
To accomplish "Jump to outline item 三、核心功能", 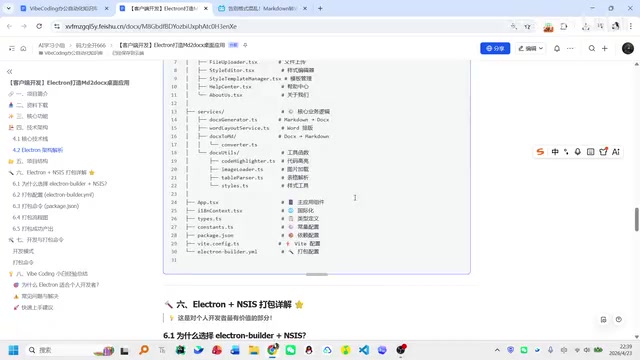I will click(x=32, y=116).
